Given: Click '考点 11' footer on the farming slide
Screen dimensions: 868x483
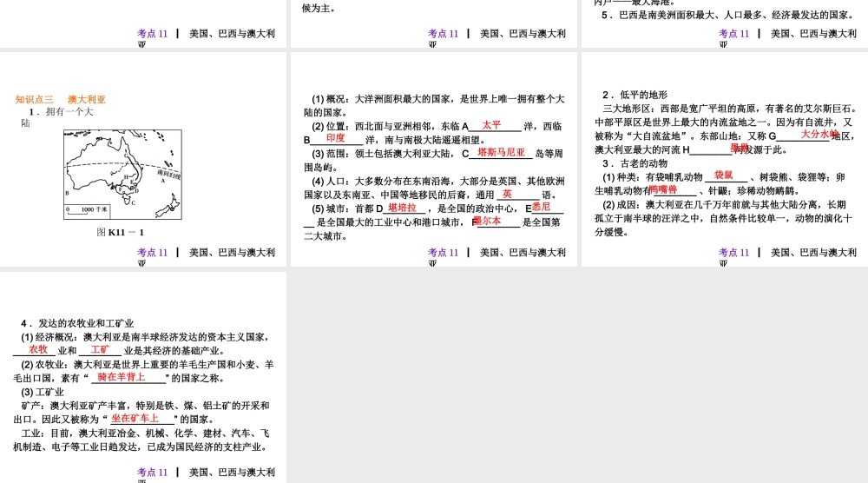Looking at the screenshot, I should click(152, 473).
